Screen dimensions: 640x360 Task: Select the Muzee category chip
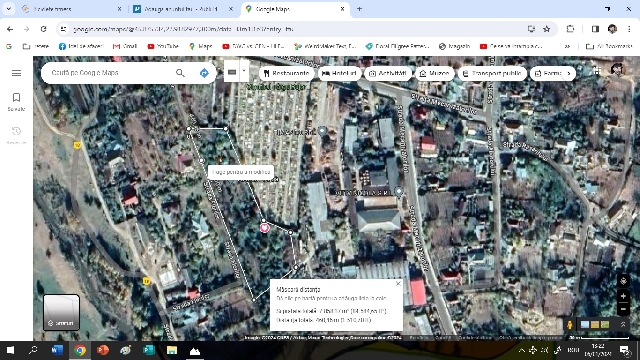(x=435, y=73)
